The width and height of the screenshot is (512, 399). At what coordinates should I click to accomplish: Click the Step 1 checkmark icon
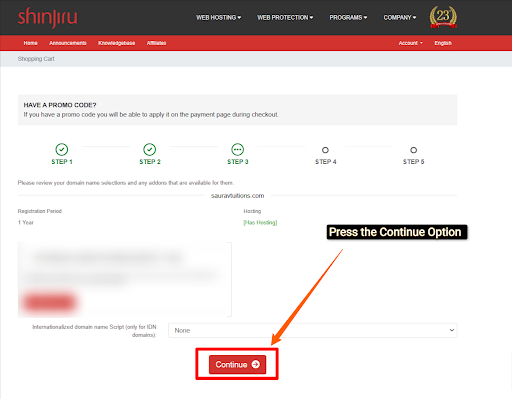[62, 149]
